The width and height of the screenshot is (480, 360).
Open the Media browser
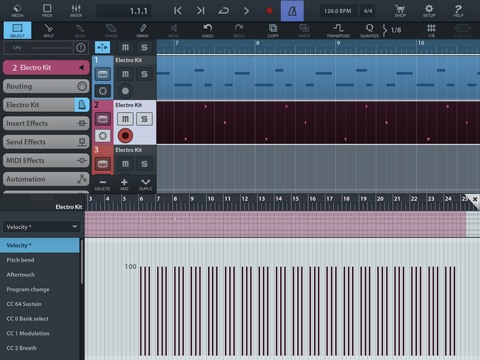pos(17,11)
